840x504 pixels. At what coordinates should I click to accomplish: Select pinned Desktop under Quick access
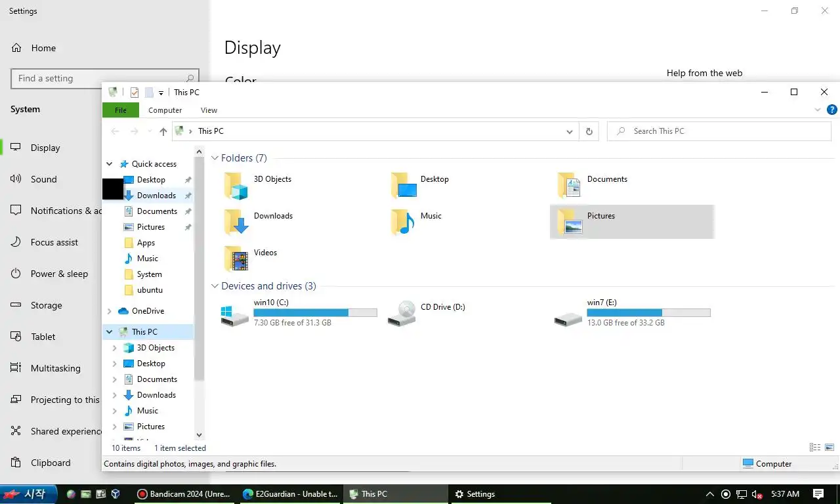[151, 180]
